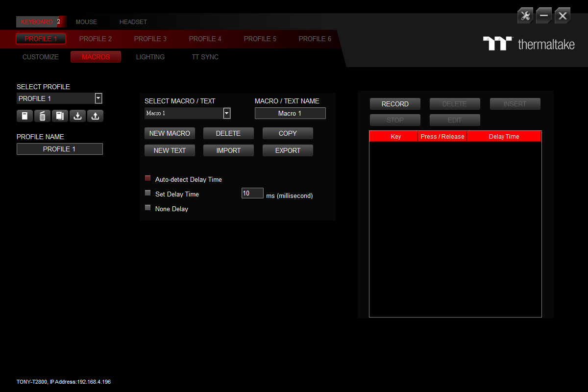588x392 pixels.
Task: Click the NEW TEXT button
Action: 170,150
